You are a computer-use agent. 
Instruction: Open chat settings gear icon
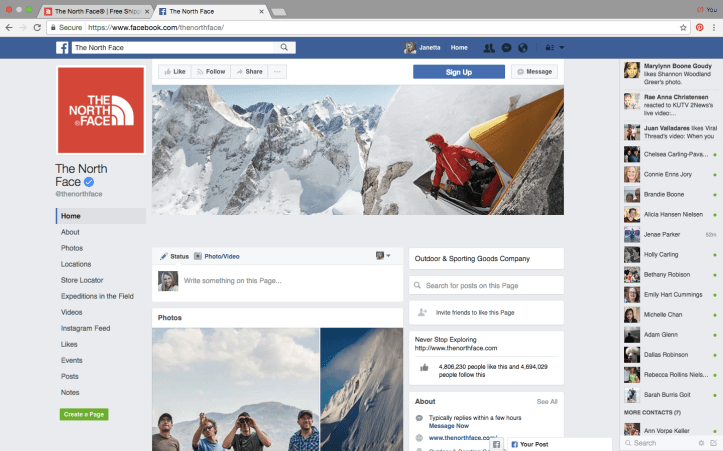coord(701,442)
